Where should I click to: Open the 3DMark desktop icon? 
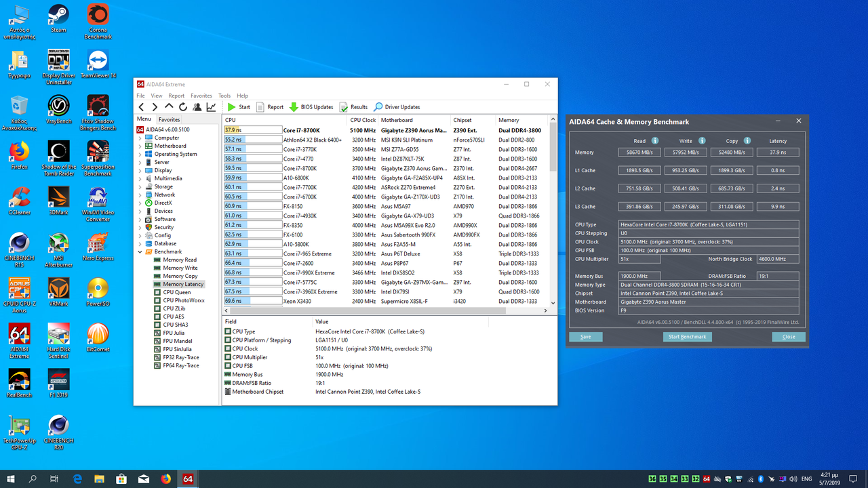click(x=58, y=201)
